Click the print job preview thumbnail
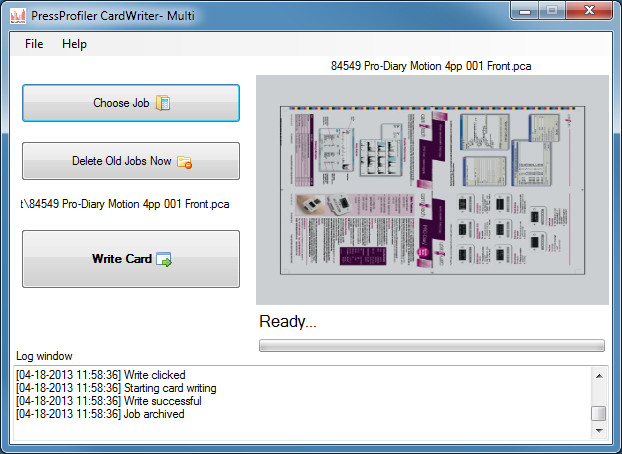This screenshot has width=622, height=454. pos(432,189)
